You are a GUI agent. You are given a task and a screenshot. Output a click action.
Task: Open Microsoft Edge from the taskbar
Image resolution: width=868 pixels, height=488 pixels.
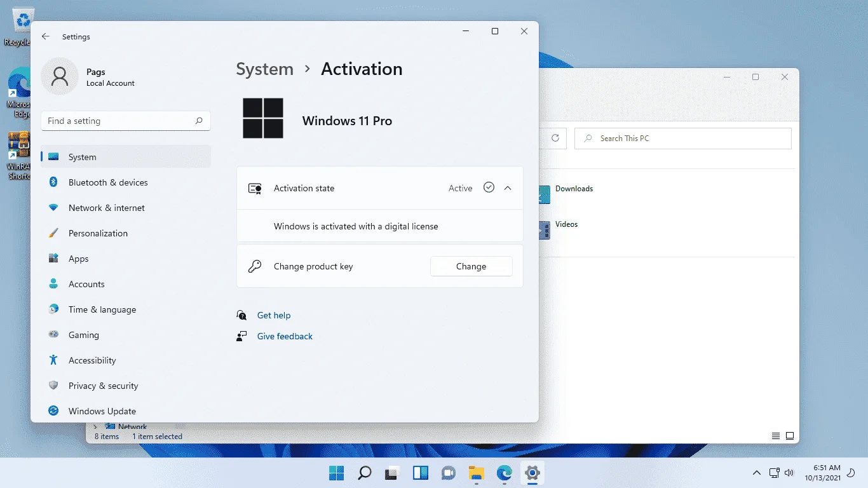[x=505, y=473]
